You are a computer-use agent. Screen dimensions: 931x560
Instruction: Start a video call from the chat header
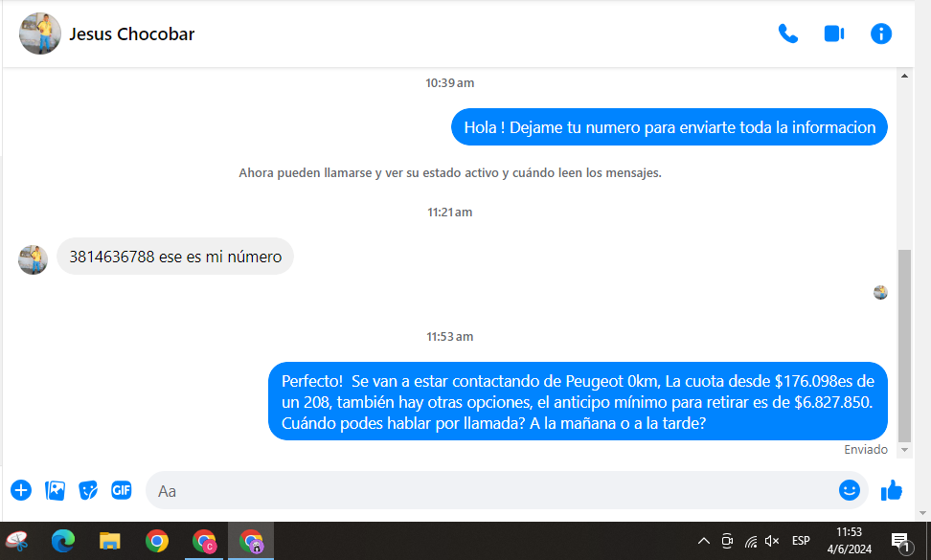833,34
